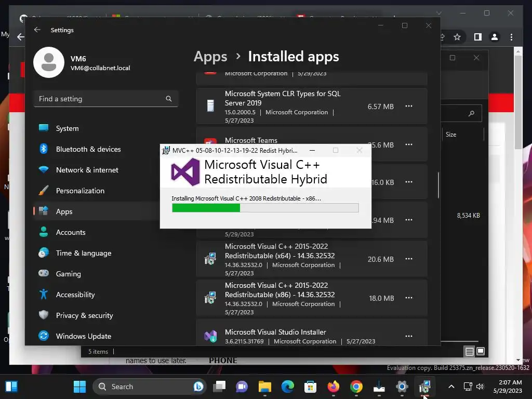
Task: Open Microsoft Store from the taskbar
Action: (311, 387)
